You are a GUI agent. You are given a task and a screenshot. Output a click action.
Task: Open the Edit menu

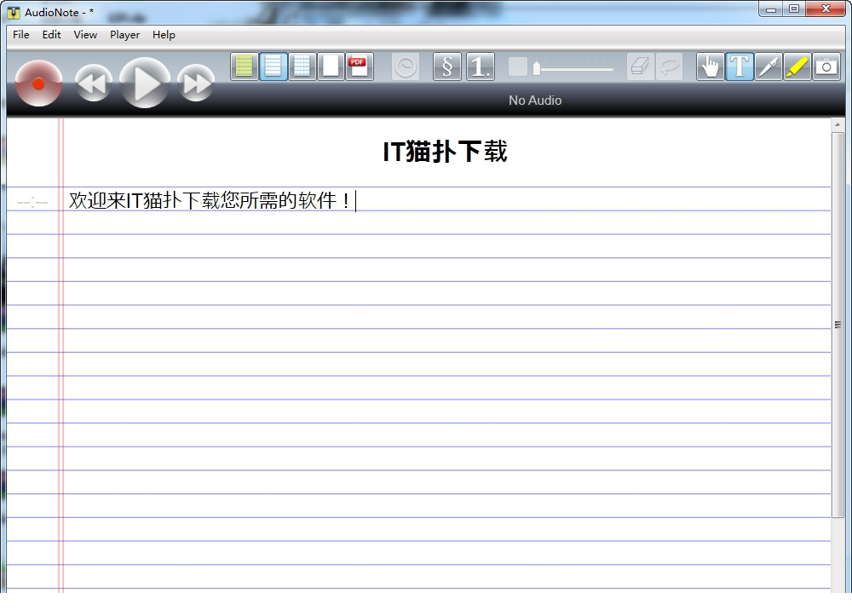coord(52,35)
